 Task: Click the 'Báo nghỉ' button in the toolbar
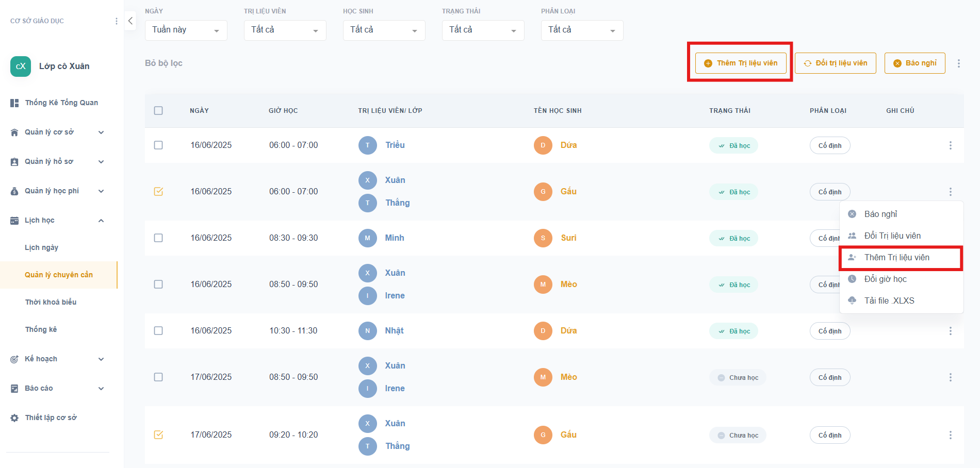coord(914,63)
